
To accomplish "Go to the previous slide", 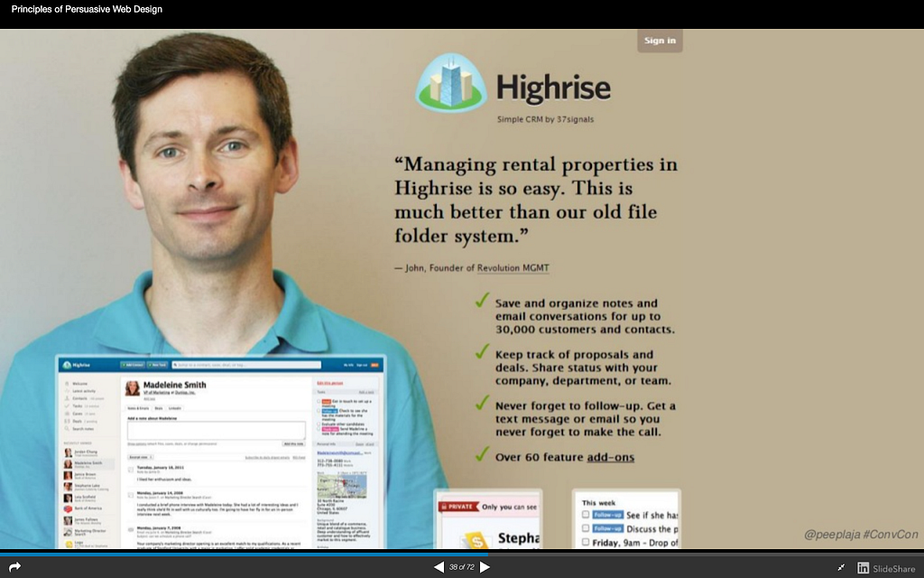I will point(439,567).
